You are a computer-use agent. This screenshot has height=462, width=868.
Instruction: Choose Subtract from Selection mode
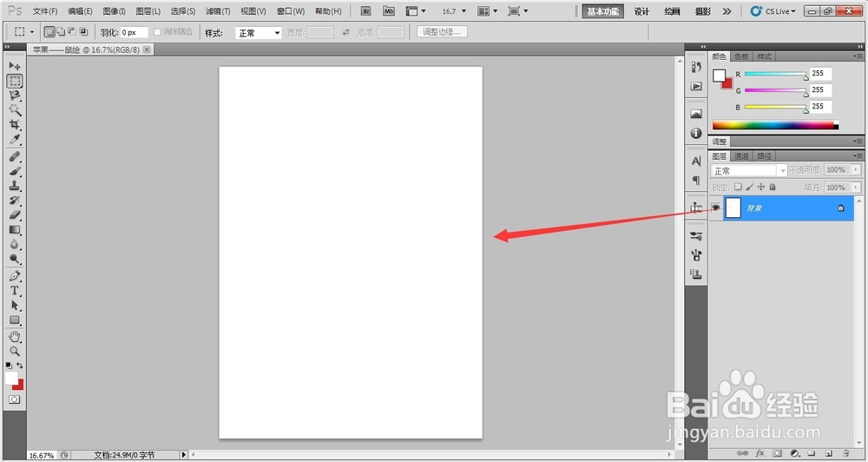coord(72,32)
